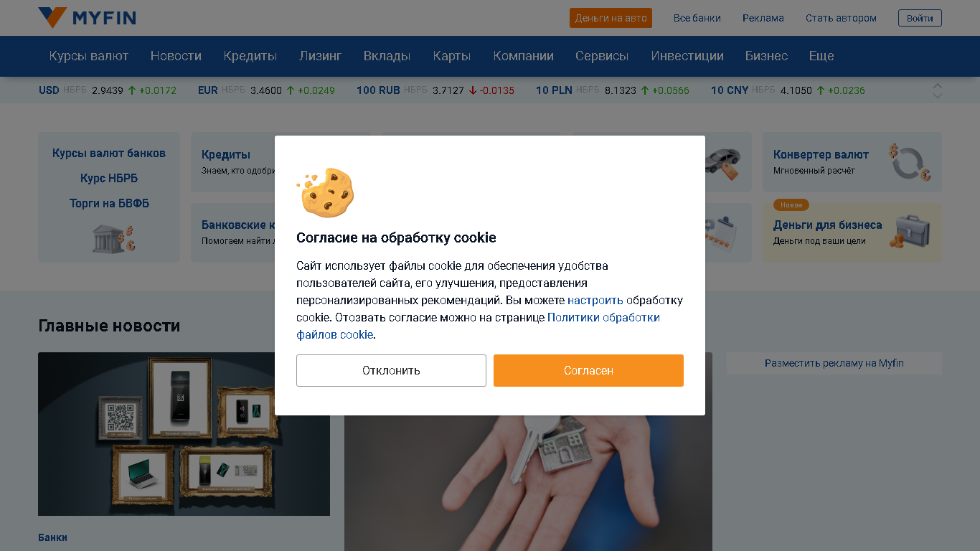Open the Курсы валют menu item
This screenshot has height=551, width=980.
tap(89, 56)
